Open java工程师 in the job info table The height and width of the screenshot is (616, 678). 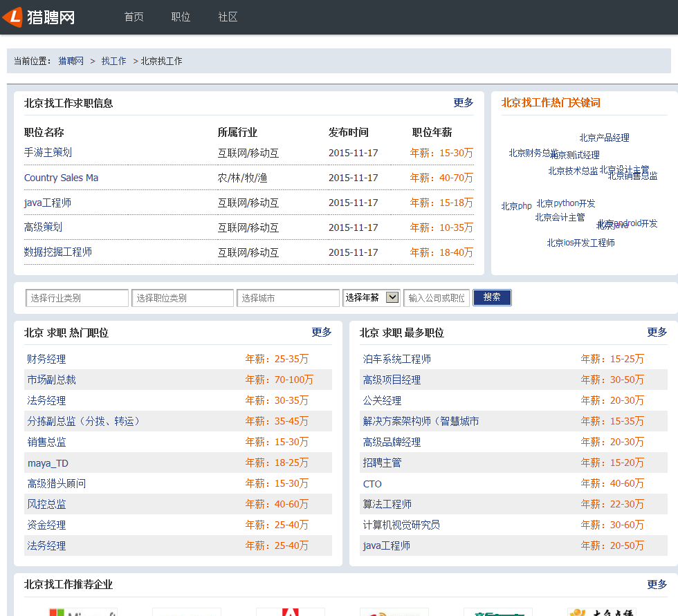click(48, 202)
